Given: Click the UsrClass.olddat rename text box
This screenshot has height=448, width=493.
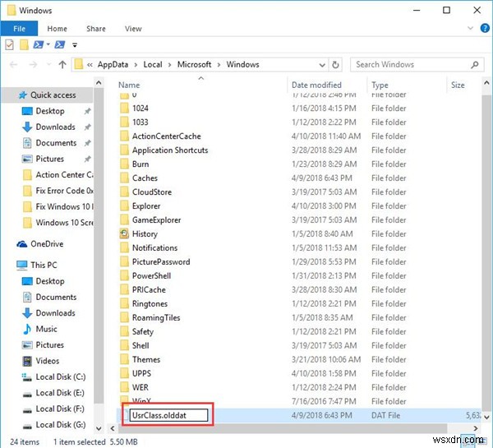Looking at the screenshot, I should 168,415.
